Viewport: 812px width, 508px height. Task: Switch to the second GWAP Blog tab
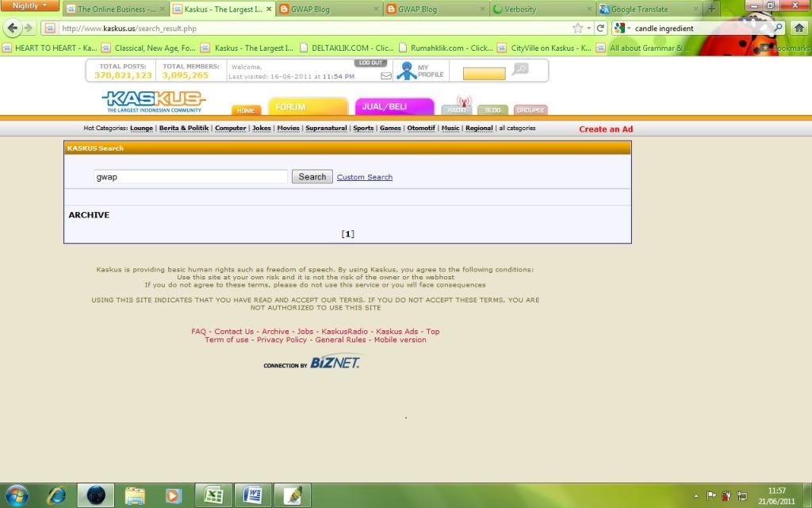[436, 9]
